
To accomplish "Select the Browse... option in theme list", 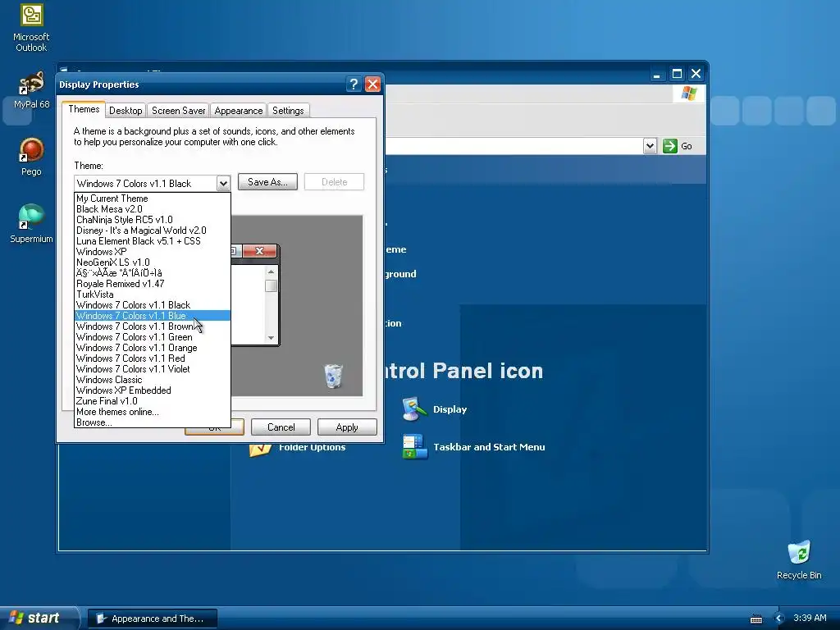I will pyautogui.click(x=153, y=422).
